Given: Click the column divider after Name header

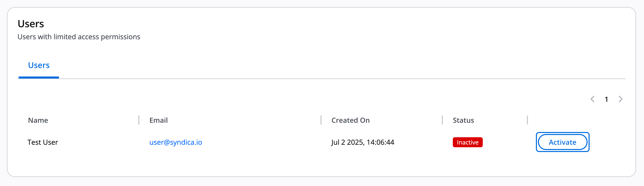Looking at the screenshot, I should coord(139,120).
